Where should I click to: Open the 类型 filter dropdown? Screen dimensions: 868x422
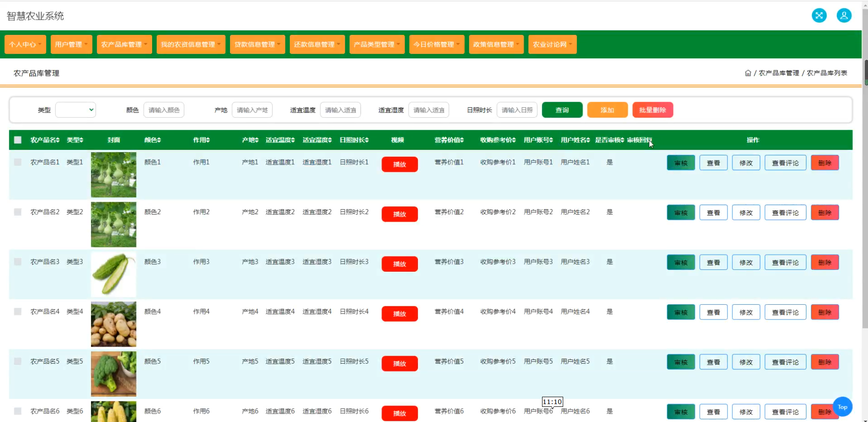coord(75,110)
